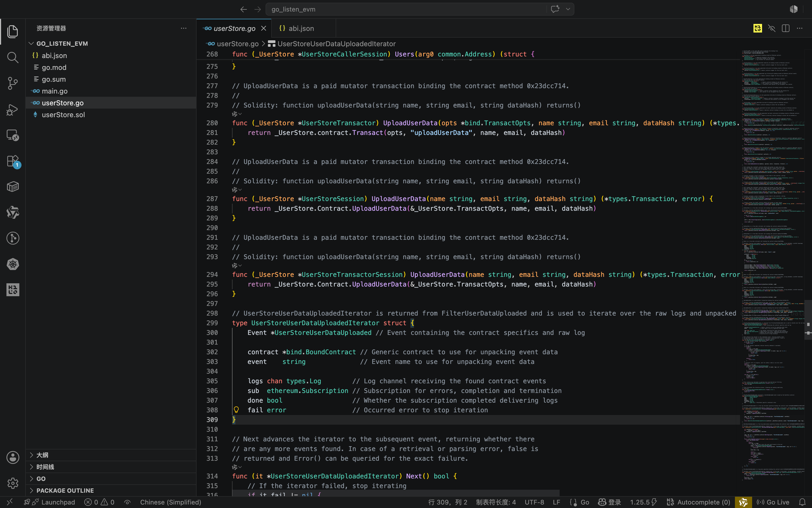812x508 pixels.
Task: Open the QR-style panel icon in activity bar
Action: click(x=13, y=290)
